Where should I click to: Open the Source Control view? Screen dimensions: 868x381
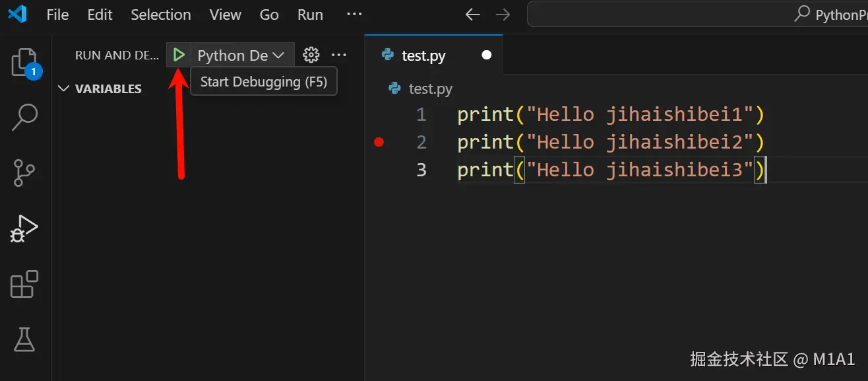(x=24, y=172)
